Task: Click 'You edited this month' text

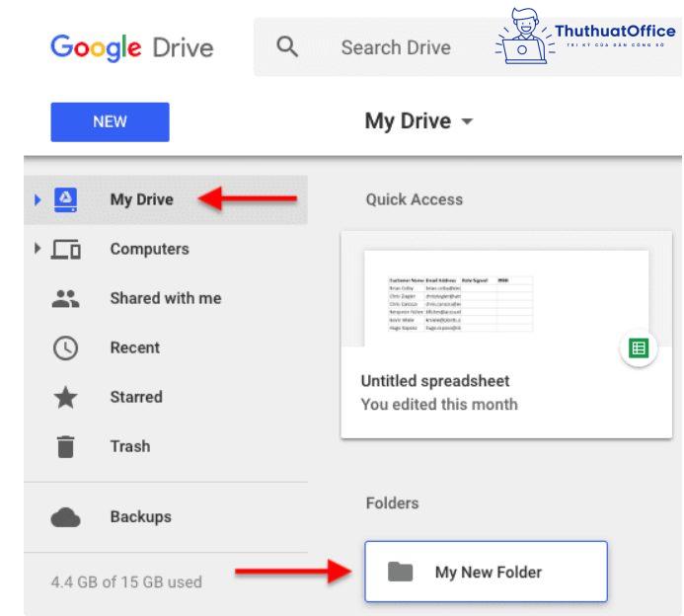Action: pos(439,405)
